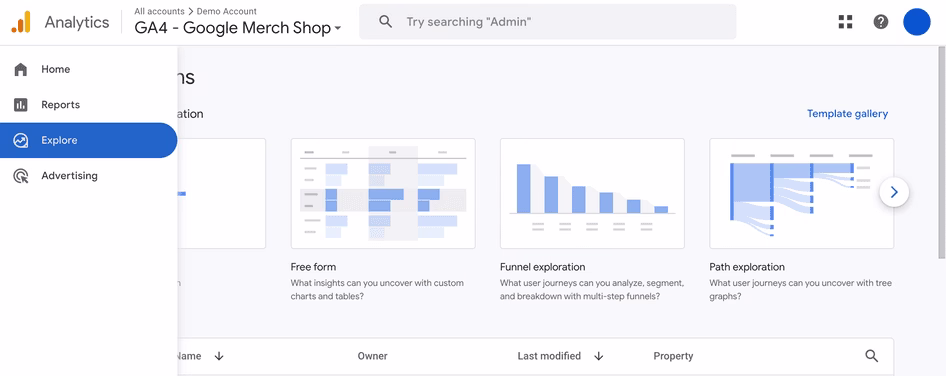Open the Template gallery link
This screenshot has height=376, width=946.
pyautogui.click(x=847, y=113)
